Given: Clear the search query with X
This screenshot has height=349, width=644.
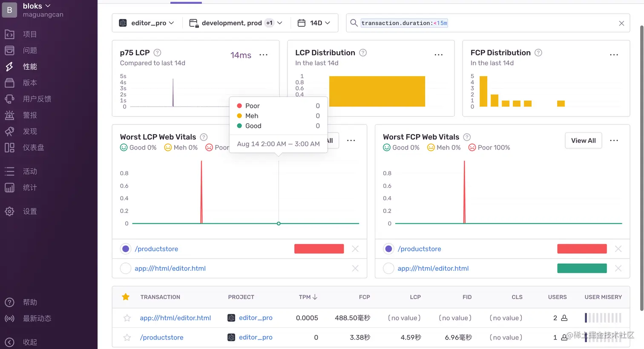Looking at the screenshot, I should click(621, 23).
